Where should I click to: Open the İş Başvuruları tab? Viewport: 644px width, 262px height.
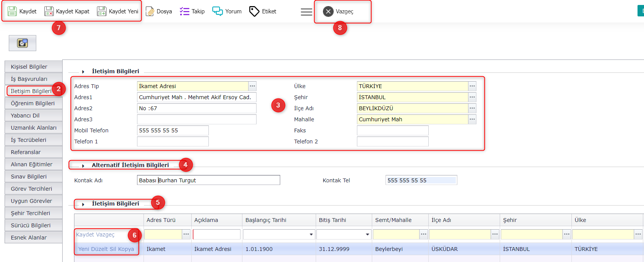point(34,79)
